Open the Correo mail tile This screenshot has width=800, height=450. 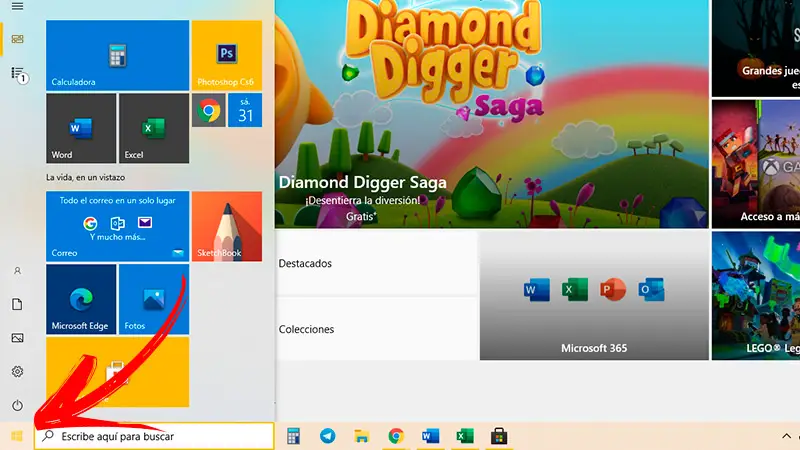click(x=117, y=227)
